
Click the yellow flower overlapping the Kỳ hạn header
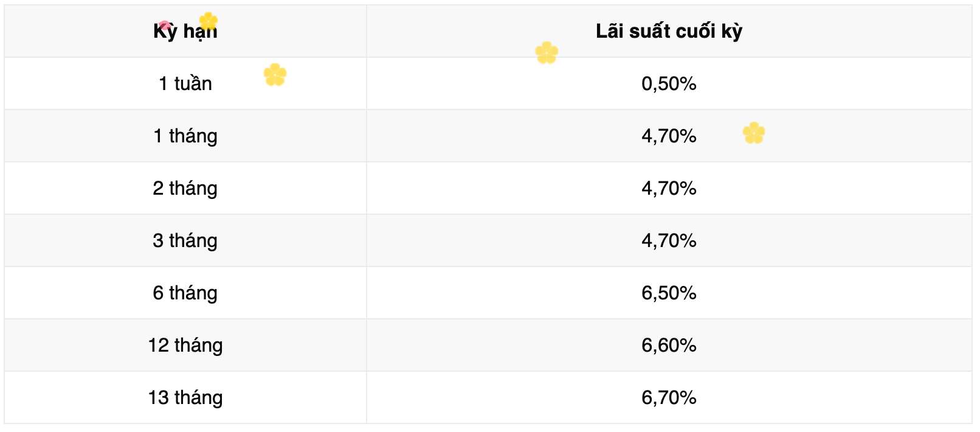[x=209, y=21]
